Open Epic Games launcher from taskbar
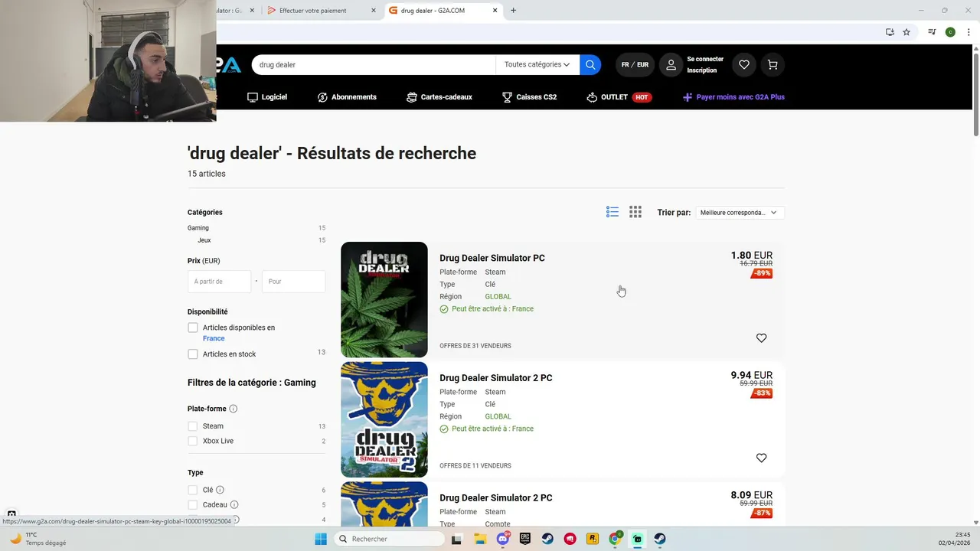 525,539
